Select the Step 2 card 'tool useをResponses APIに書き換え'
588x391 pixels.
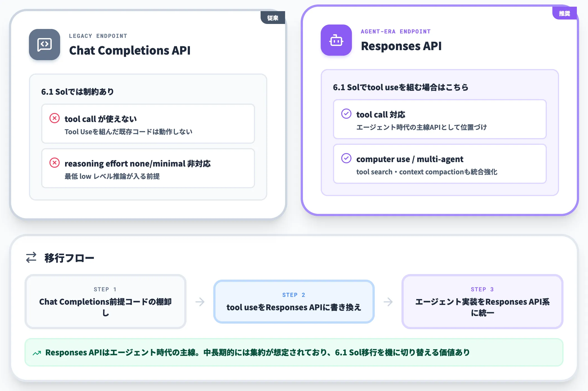pos(294,302)
